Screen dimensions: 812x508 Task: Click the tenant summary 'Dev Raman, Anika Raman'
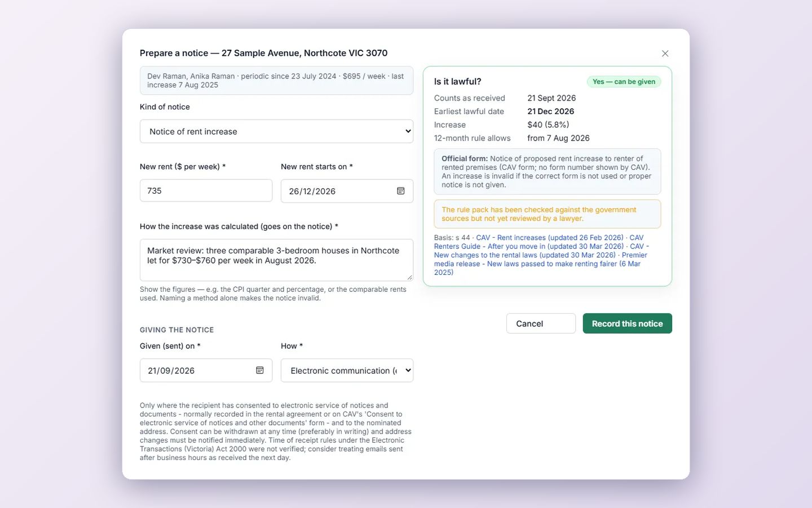click(276, 81)
